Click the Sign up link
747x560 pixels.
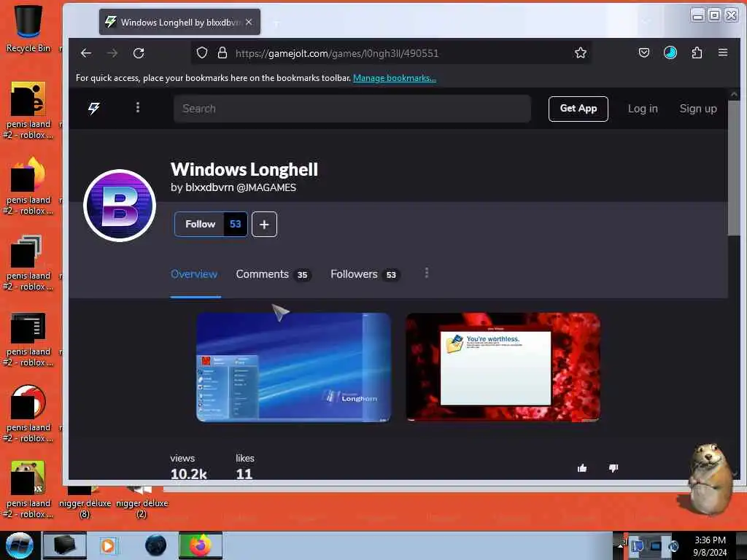pos(698,109)
